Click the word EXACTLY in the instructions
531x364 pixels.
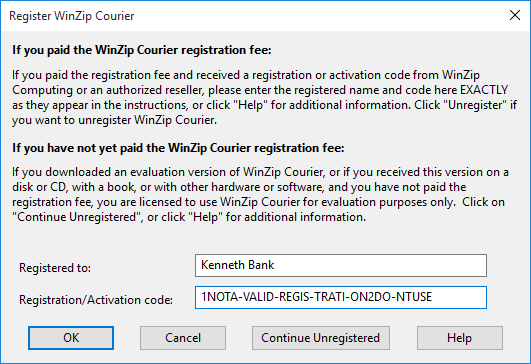[x=484, y=90]
